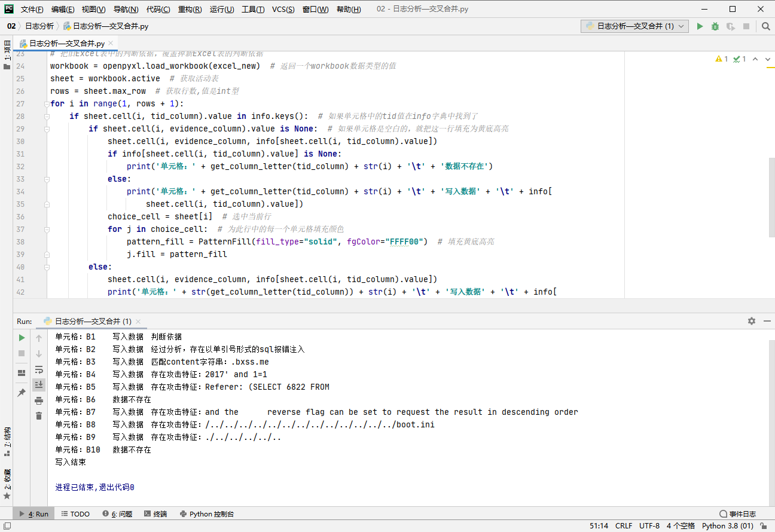
Task: Fold the if block at line 28
Action: tap(47, 117)
